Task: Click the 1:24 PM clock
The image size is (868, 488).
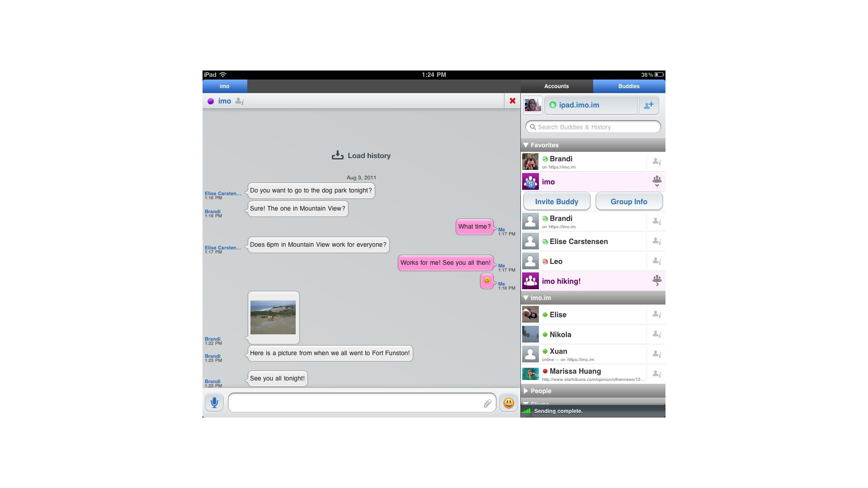Action: coord(434,75)
